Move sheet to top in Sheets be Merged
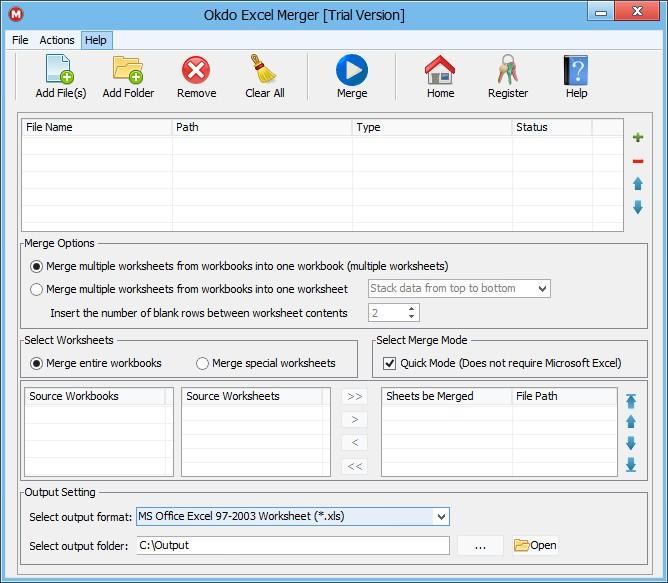 [x=631, y=401]
